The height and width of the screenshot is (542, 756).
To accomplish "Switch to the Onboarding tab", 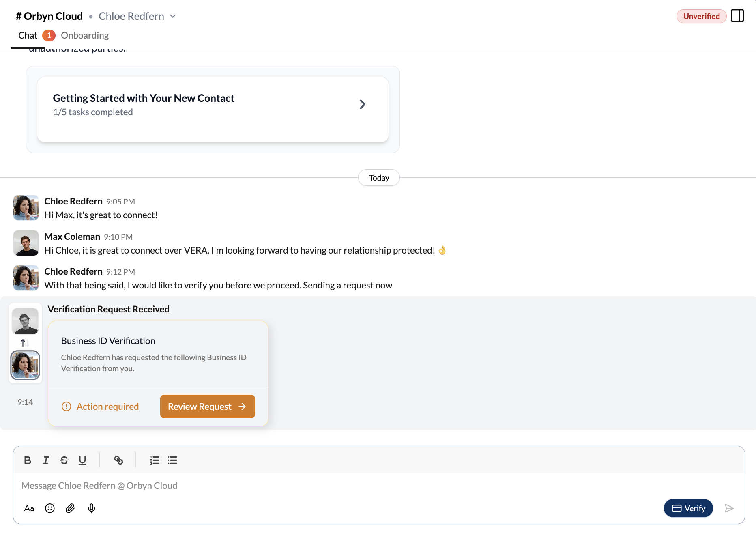I will (x=84, y=35).
